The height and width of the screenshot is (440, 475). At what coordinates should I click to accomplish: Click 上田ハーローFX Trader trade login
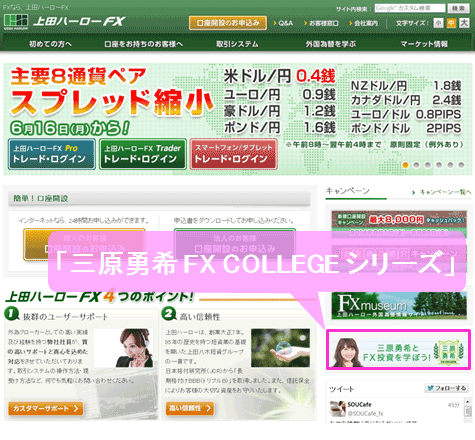pos(143,154)
